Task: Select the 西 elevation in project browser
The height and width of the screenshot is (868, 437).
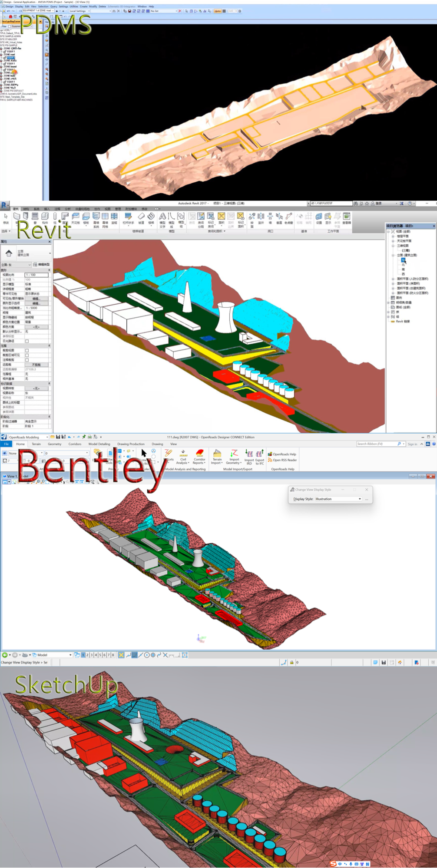Action: coord(403,274)
